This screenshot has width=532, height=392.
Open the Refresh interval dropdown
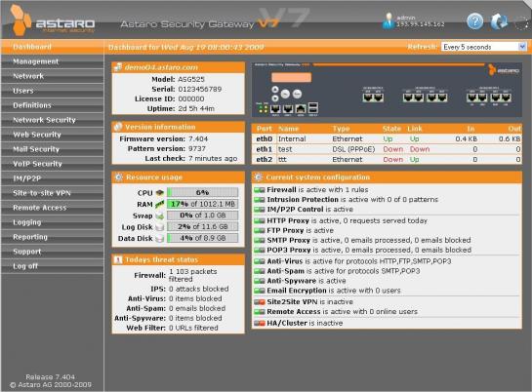coord(483,47)
